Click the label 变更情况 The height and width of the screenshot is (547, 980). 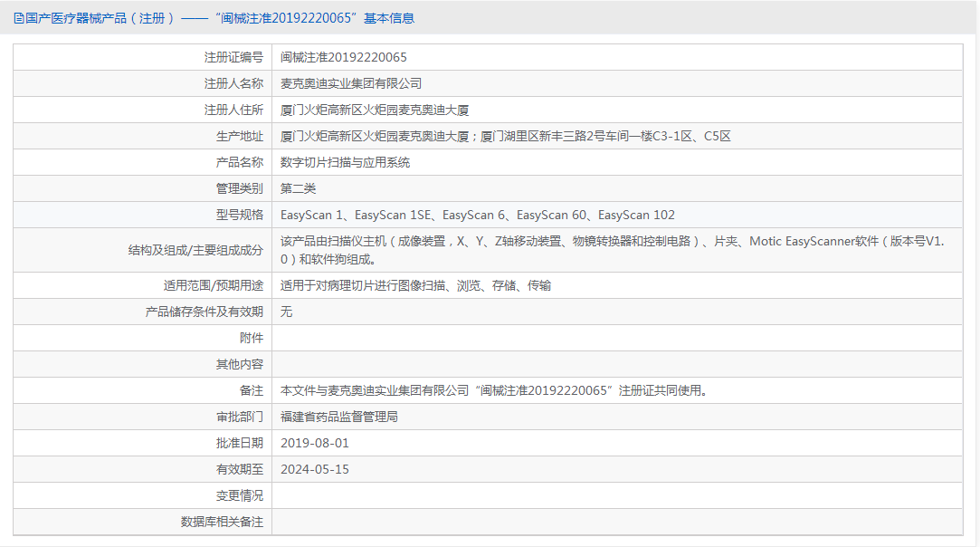(x=240, y=496)
